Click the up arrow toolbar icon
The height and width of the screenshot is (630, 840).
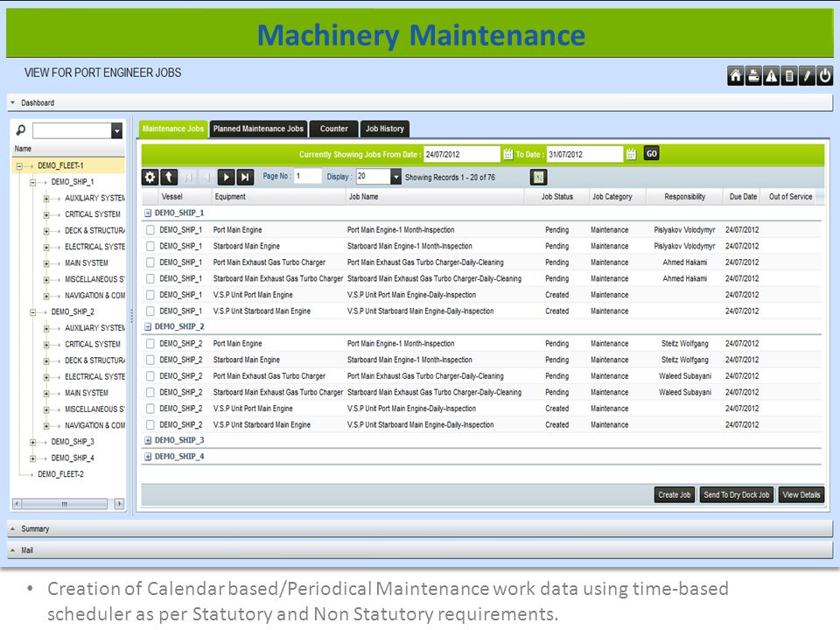[x=169, y=177]
